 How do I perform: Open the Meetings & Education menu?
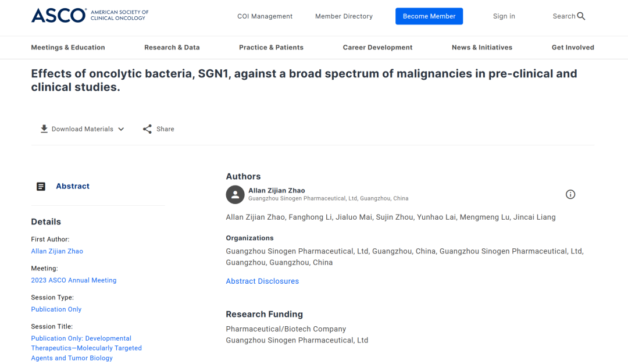coord(68,48)
